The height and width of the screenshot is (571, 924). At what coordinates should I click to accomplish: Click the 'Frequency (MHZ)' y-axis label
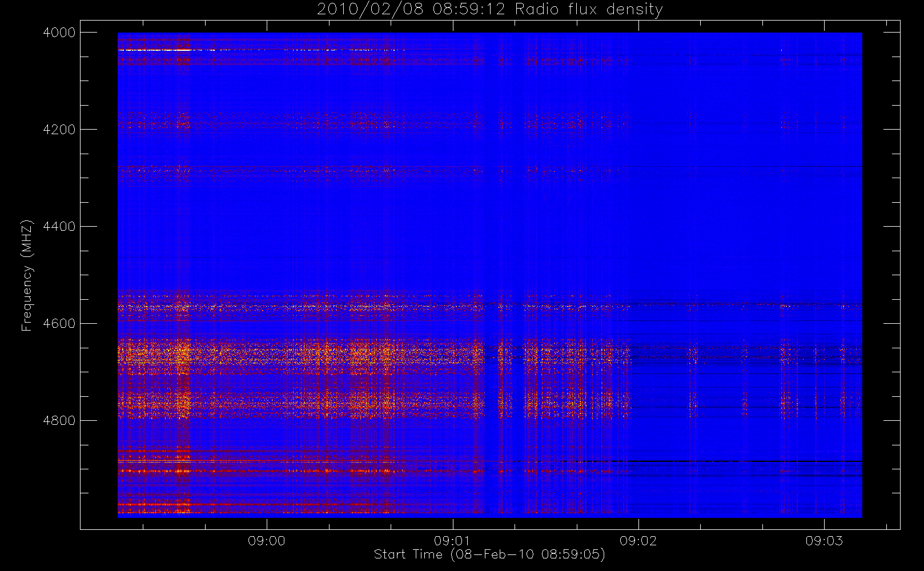[26, 275]
